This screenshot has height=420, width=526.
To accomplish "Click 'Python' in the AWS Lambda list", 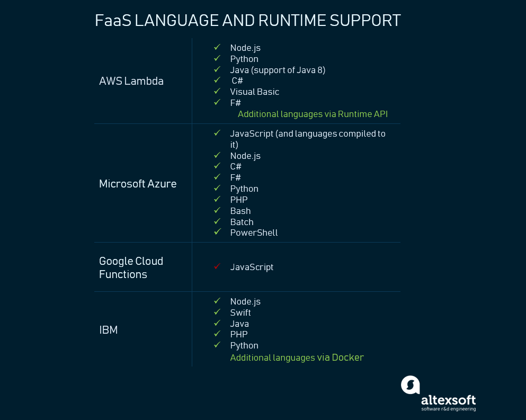I will (x=244, y=59).
